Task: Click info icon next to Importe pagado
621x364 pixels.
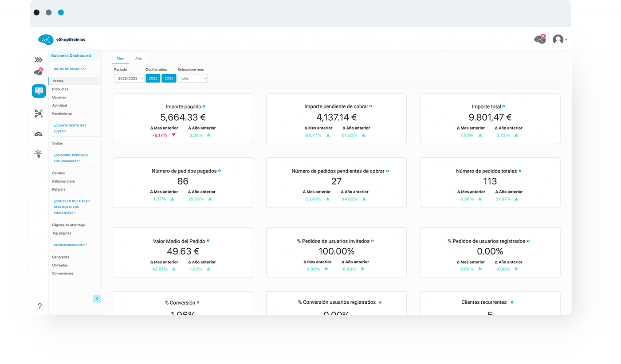Action: tap(204, 106)
